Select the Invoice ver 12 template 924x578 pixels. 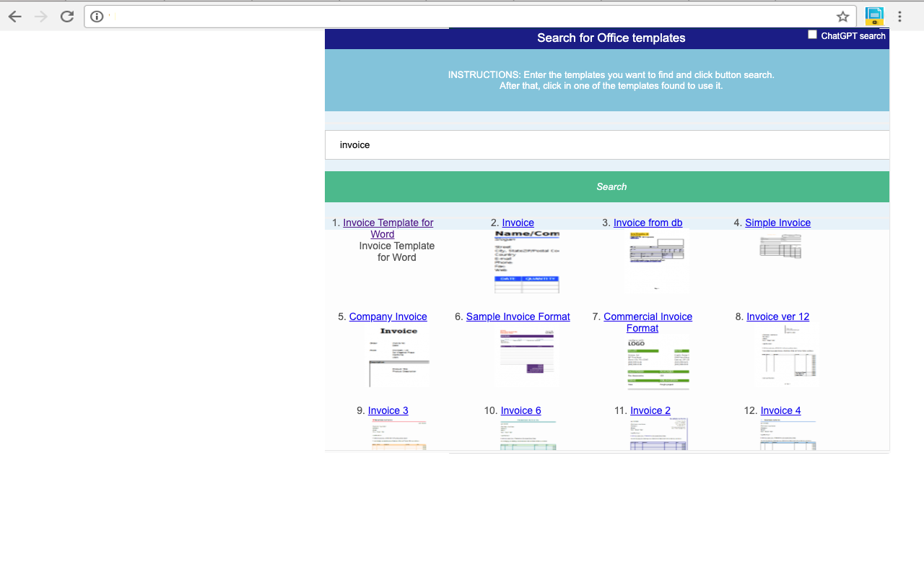tap(777, 316)
